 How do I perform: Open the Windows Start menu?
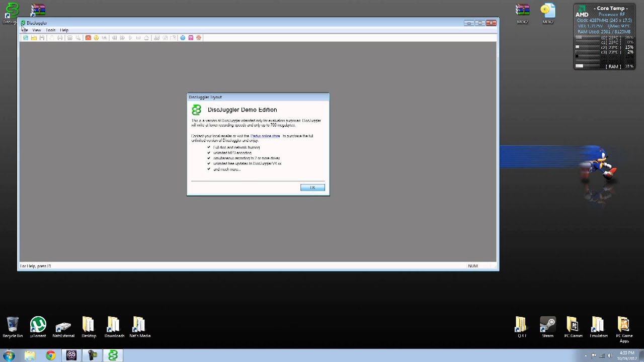(x=9, y=355)
